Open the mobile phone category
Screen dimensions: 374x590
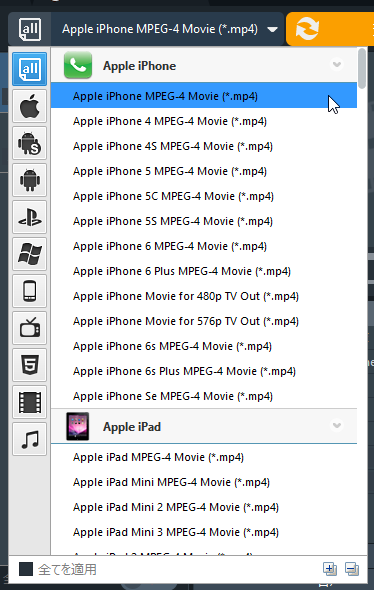(x=29, y=291)
